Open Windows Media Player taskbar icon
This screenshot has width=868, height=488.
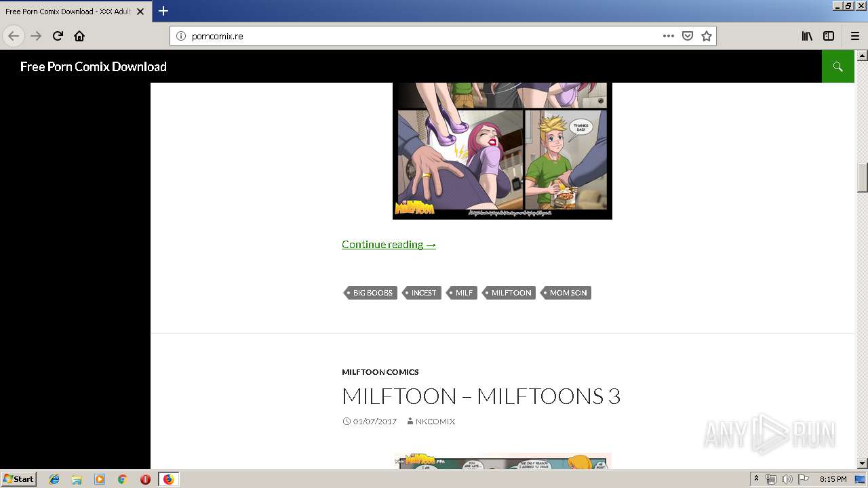click(x=100, y=479)
